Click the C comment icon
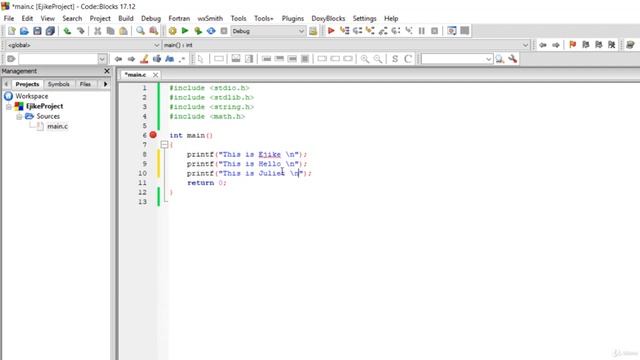640x360 pixels. tap(408, 59)
